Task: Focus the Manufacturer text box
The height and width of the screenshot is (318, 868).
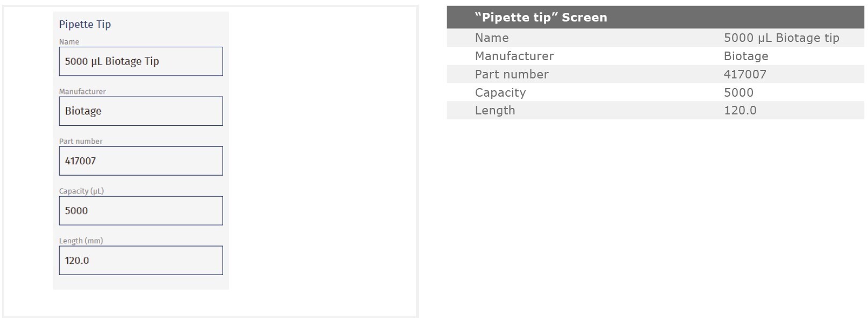Action: pos(140,111)
